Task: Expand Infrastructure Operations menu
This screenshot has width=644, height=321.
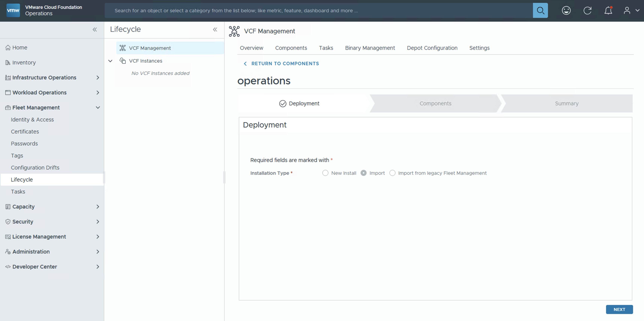Action: click(98, 78)
